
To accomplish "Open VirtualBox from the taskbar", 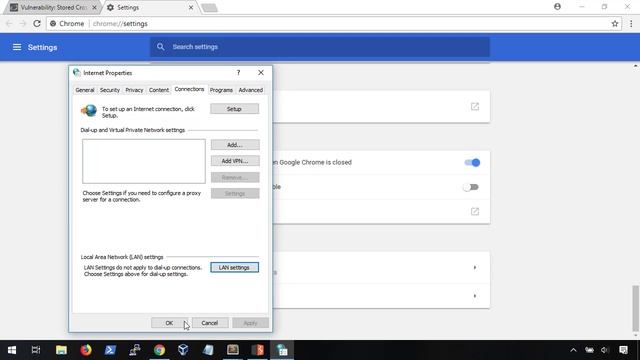I will point(183,350).
